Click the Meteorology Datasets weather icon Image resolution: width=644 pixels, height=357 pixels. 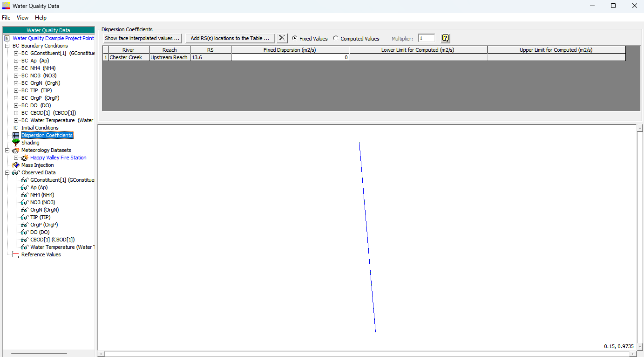coord(16,150)
